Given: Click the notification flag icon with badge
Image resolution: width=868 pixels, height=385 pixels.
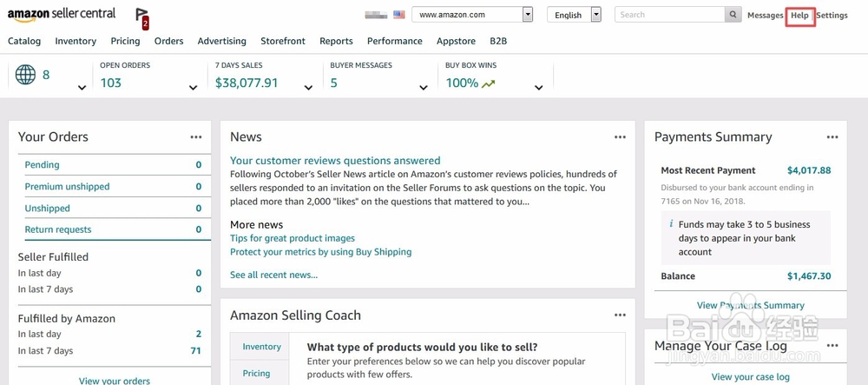Looking at the screenshot, I should (x=143, y=18).
